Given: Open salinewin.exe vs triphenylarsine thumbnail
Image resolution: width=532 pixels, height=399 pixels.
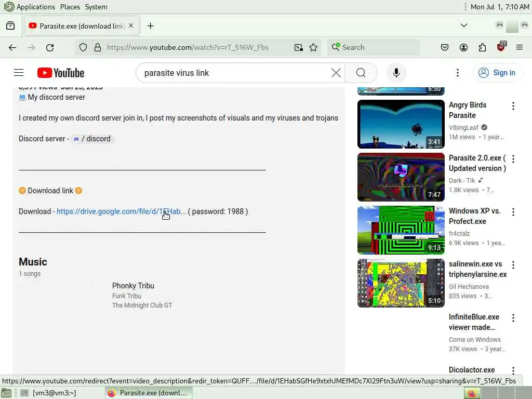Looking at the screenshot, I should (x=401, y=283).
